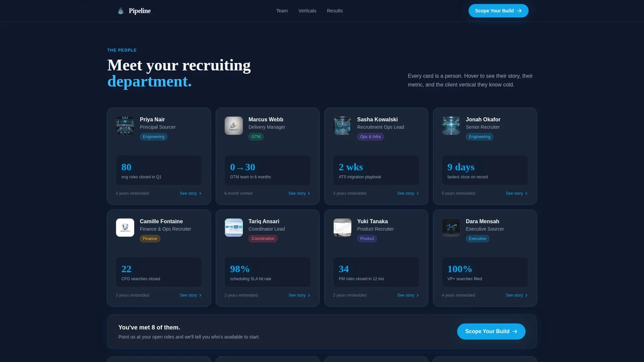
Task: Expand Camille Fontaine's story via the chevron
Action: [x=200, y=295]
